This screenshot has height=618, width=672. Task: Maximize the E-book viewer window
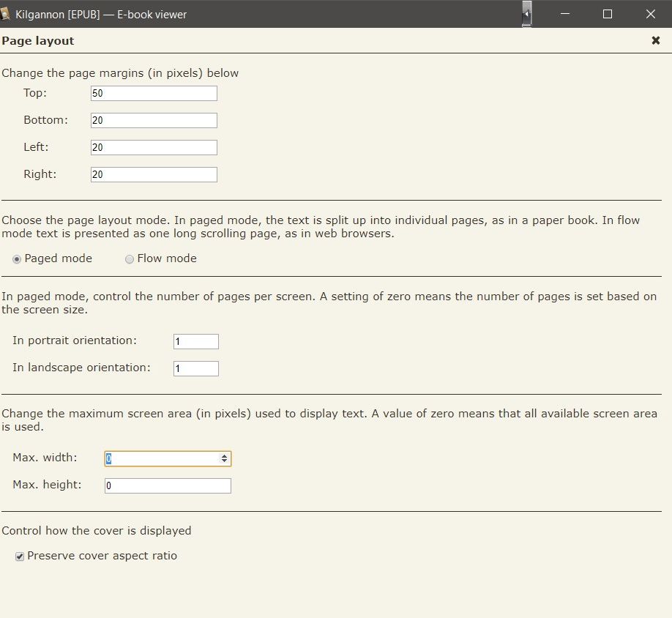[x=608, y=14]
